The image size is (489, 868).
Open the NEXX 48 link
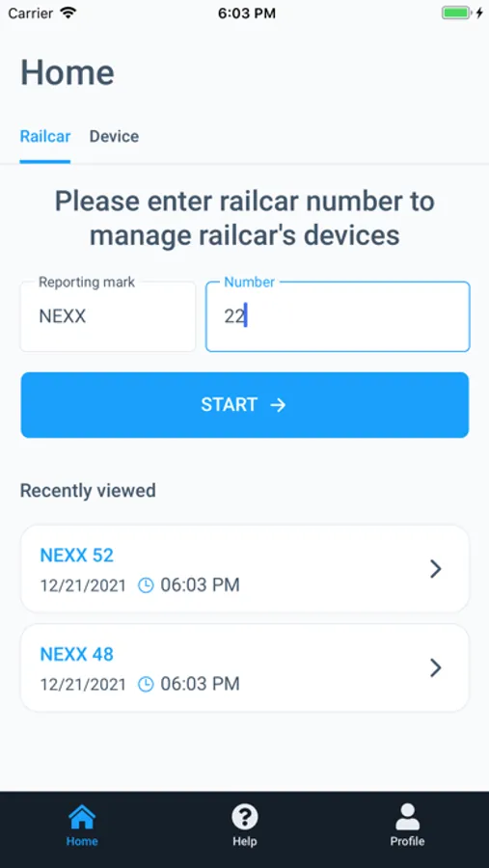coord(77,654)
